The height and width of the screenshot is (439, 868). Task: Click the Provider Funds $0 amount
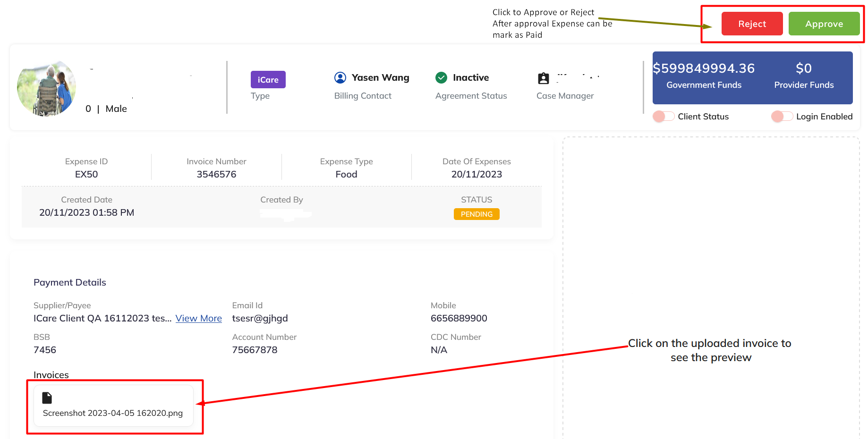pos(803,68)
